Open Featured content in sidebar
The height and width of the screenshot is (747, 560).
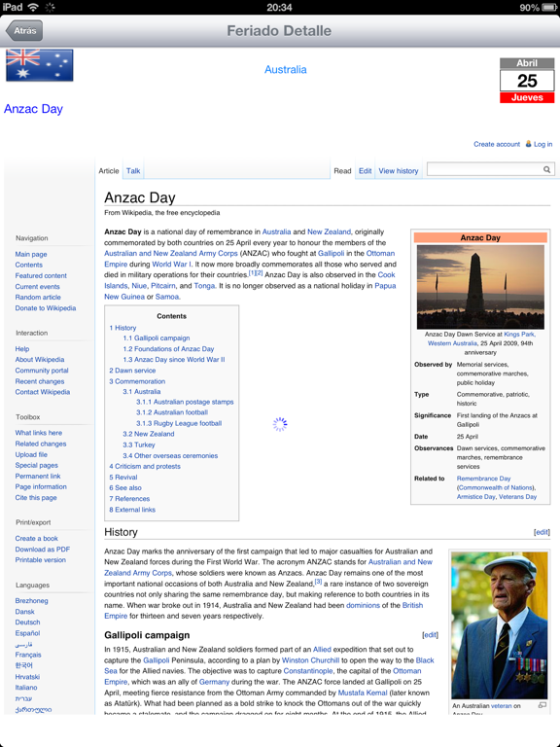tap(41, 275)
